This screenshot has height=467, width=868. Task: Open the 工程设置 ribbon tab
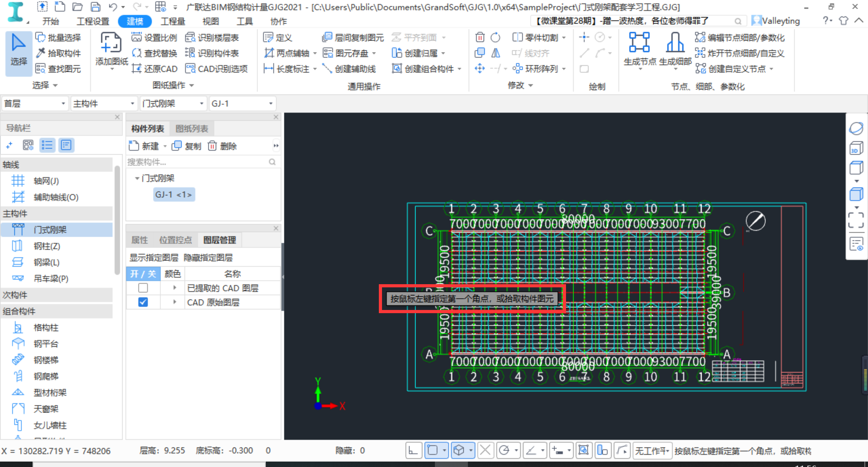(93, 21)
